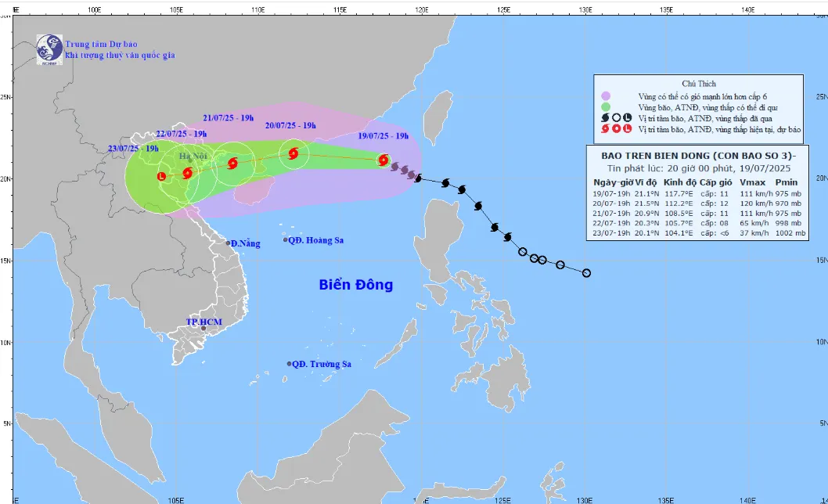Click table cell '20/07-19h'
The width and height of the screenshot is (828, 504).
tap(611, 203)
